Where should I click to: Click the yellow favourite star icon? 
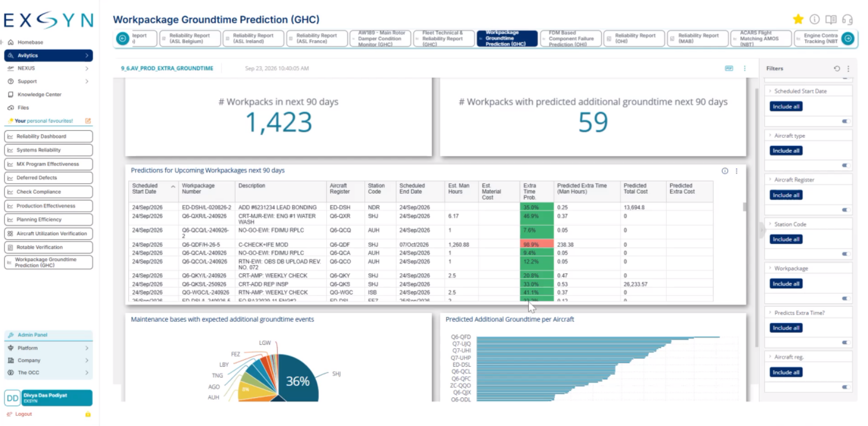[798, 20]
